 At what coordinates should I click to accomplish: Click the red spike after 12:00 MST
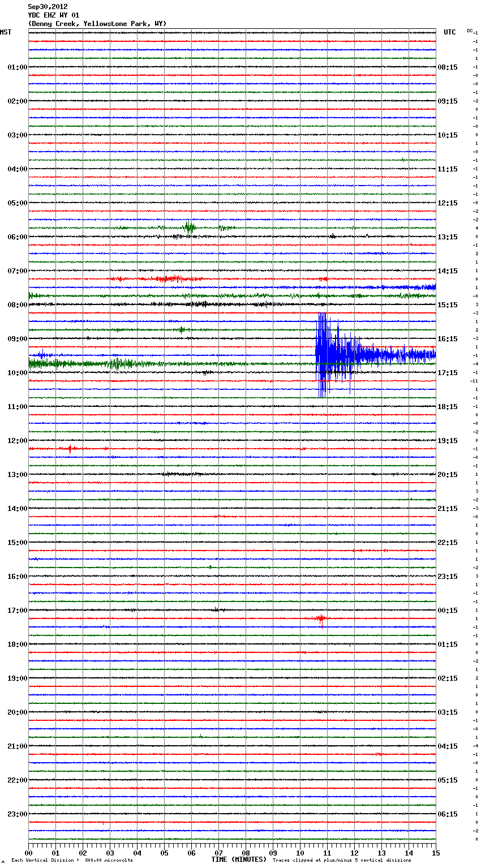click(x=70, y=449)
